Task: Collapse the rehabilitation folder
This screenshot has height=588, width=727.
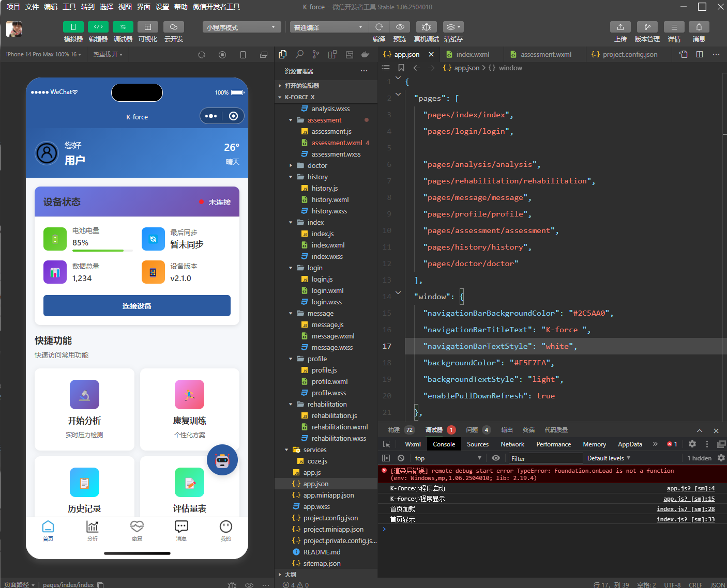Action: pyautogui.click(x=326, y=404)
